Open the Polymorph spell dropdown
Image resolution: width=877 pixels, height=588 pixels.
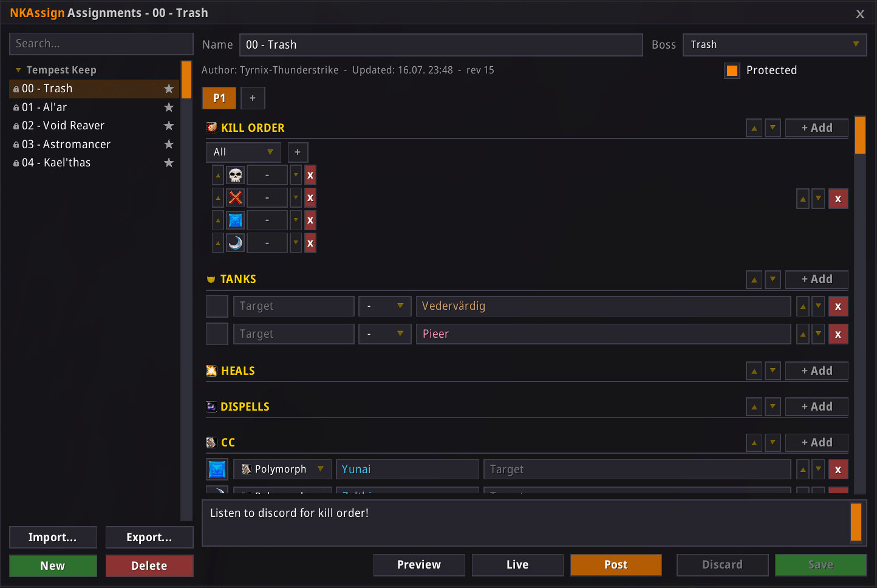[282, 470]
